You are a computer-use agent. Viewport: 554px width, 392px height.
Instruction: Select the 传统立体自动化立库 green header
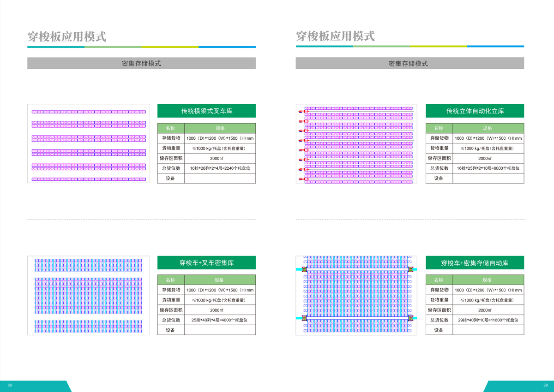coord(475,111)
